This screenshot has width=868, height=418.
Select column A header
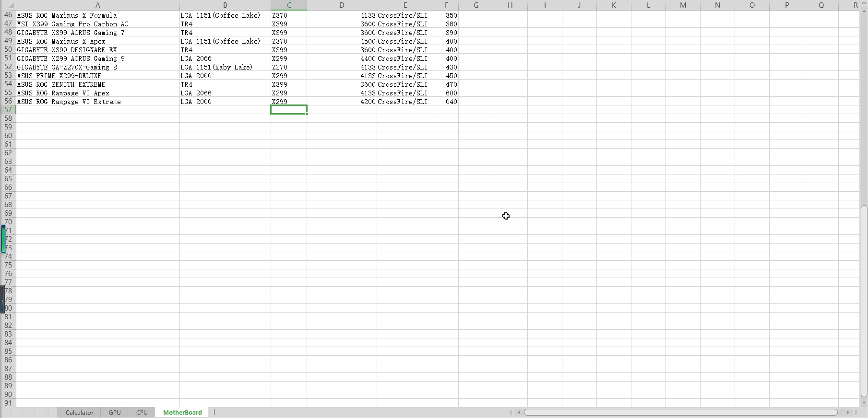coord(98,5)
